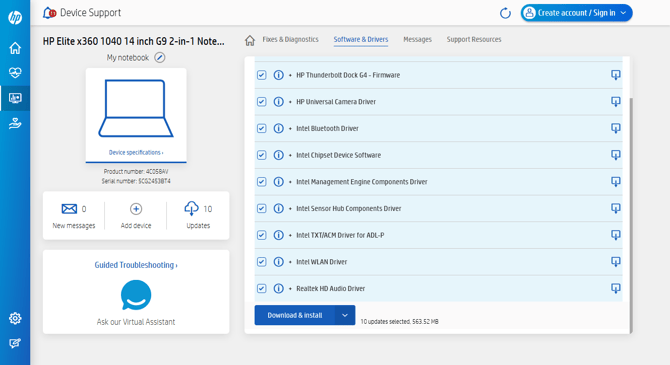Viewport: 670px width, 365px height.
Task: Uncheck the Realtek HD Audio Driver checkbox
Action: coord(262,288)
